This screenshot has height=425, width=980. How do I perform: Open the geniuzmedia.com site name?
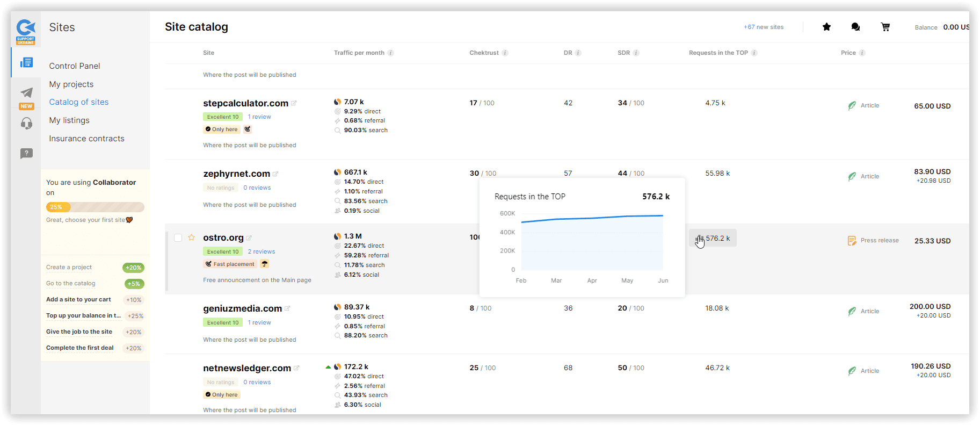click(242, 308)
